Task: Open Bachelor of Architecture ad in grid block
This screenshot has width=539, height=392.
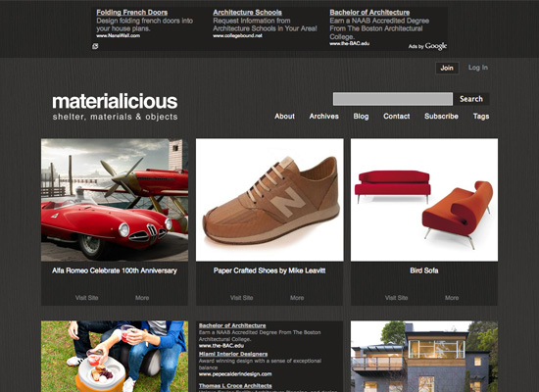Action: pyautogui.click(x=232, y=325)
